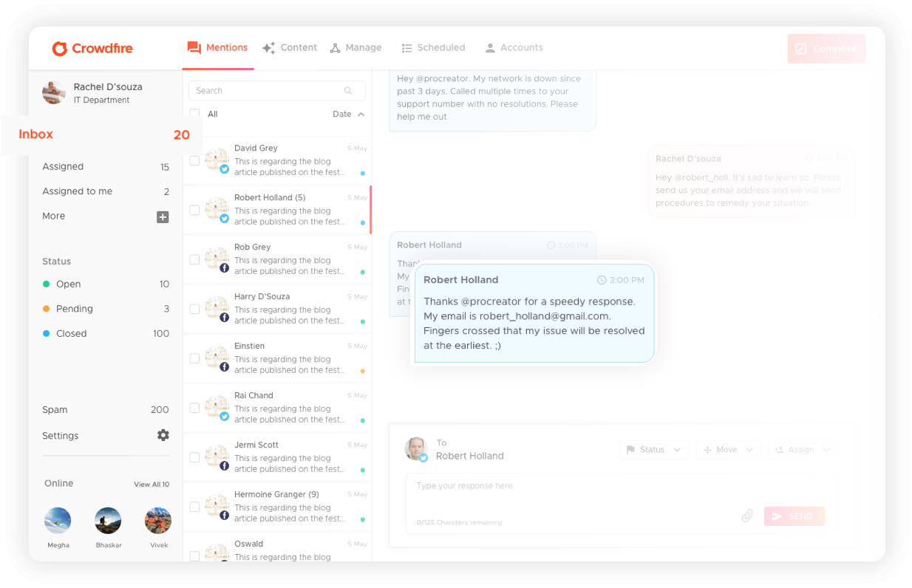Filter by Pending status
This screenshot has width=912, height=588.
106,309
